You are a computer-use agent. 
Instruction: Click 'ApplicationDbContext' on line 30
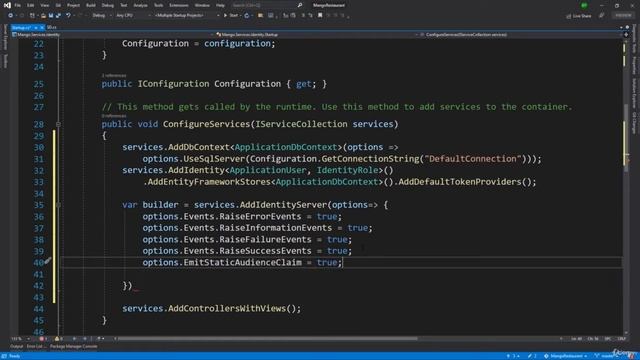click(286, 147)
